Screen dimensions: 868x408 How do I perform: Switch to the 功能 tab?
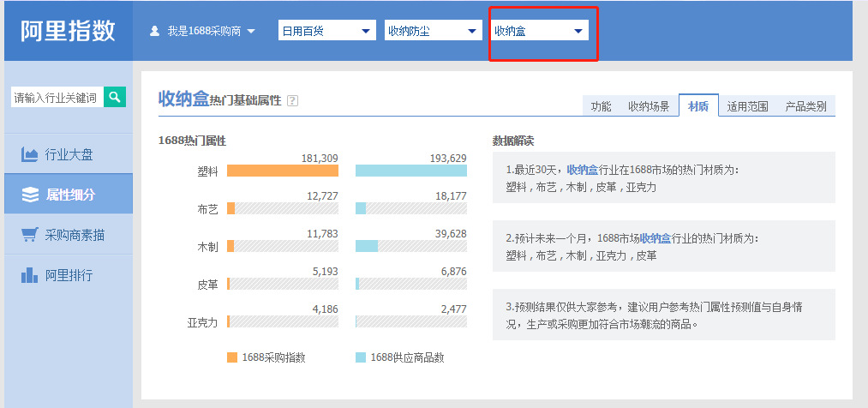pos(601,106)
